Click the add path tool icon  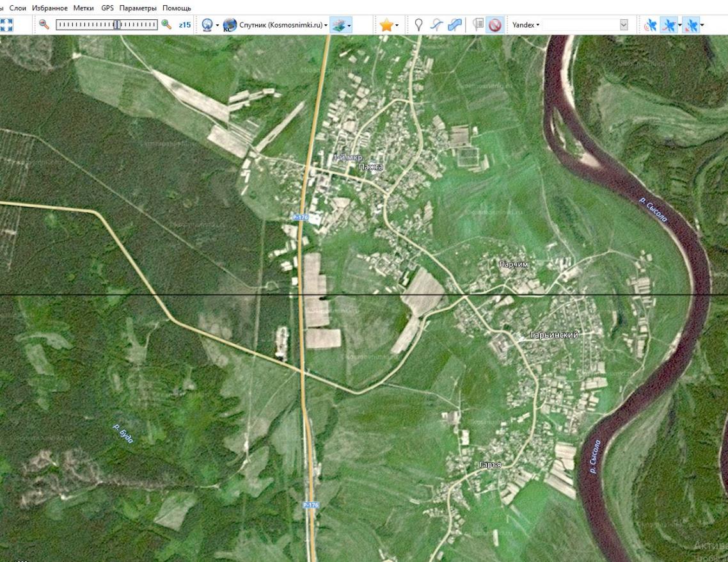tap(436, 25)
